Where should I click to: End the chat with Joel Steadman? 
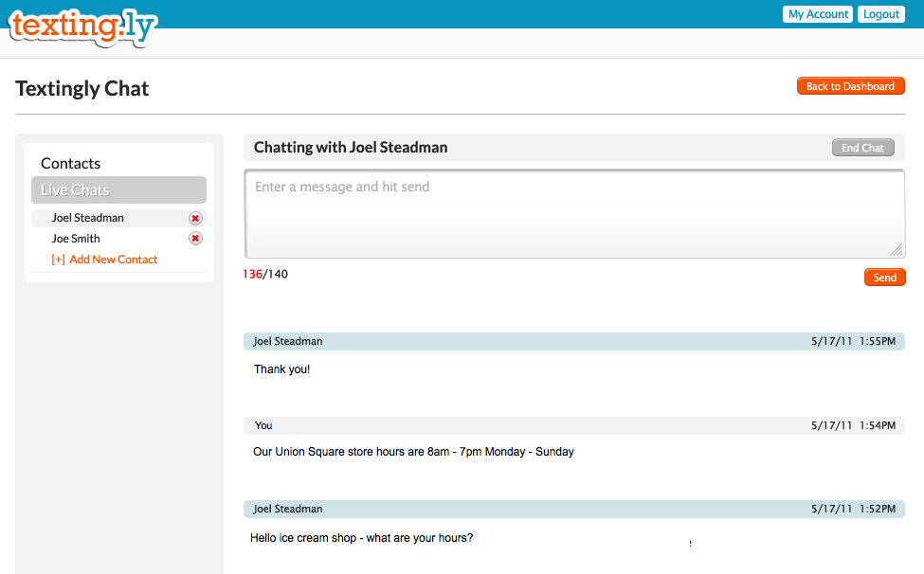click(862, 148)
